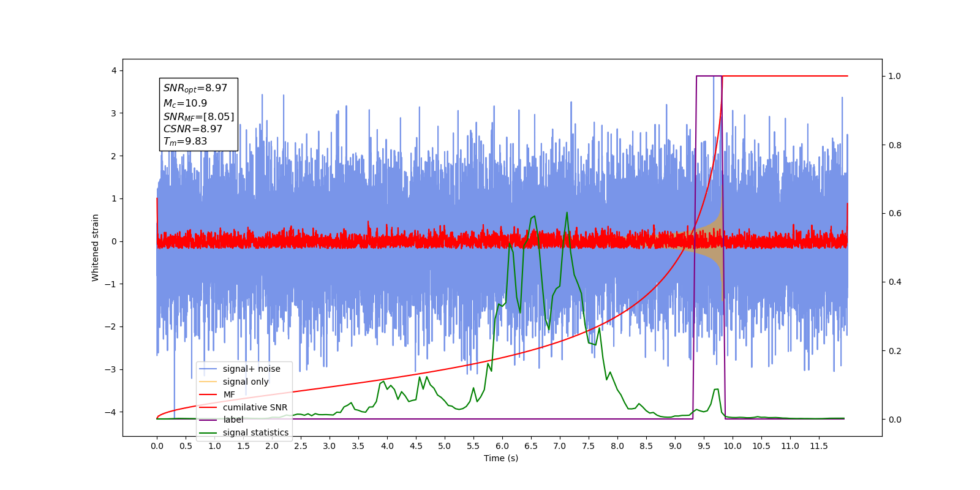Click x-axis tick label 3.0
This screenshot has width=980, height=490.
(330, 446)
